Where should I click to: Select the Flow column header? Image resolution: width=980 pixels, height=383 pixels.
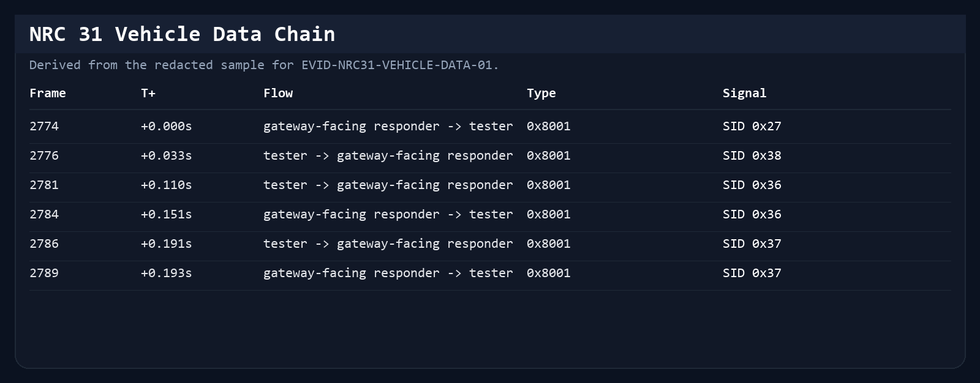(x=278, y=93)
